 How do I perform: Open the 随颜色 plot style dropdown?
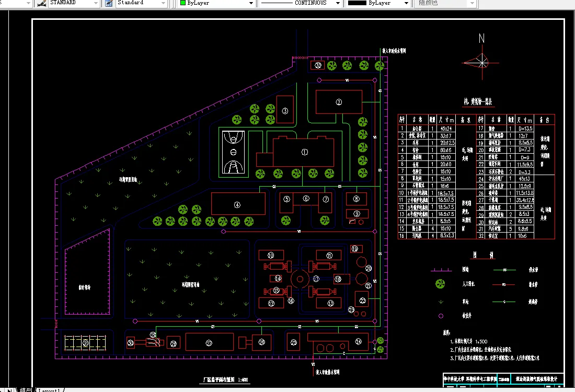click(473, 3)
